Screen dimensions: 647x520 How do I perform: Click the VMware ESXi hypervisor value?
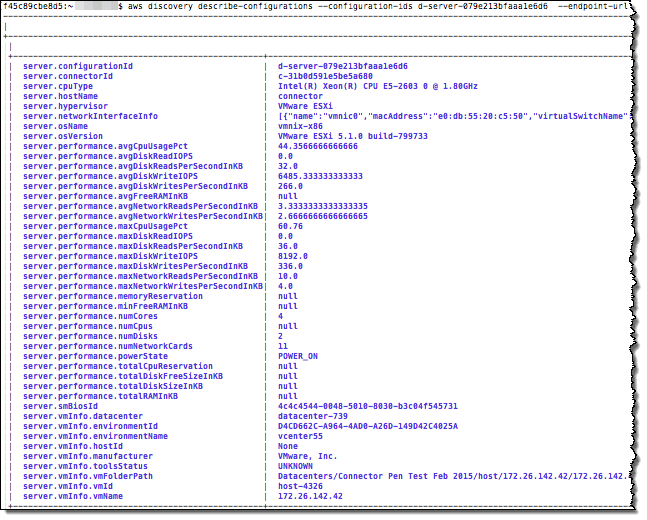click(x=304, y=106)
